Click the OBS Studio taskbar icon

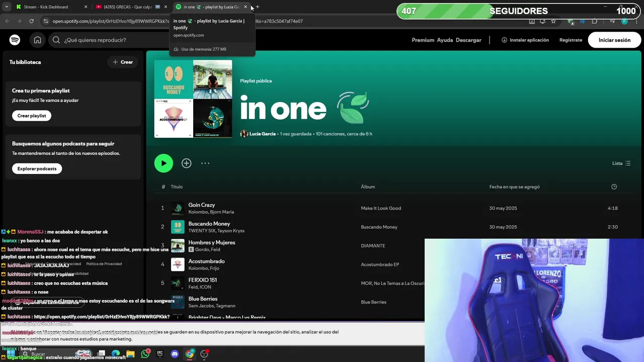204,354
